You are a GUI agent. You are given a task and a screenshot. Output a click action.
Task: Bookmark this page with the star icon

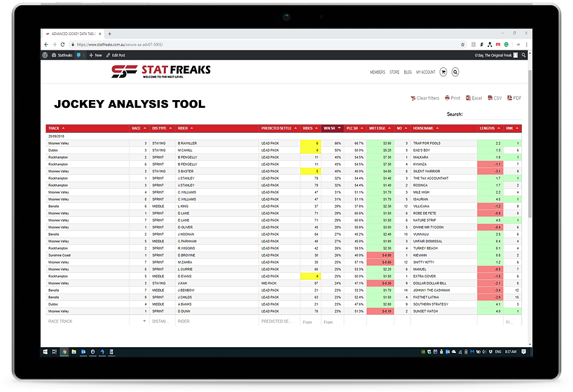coord(462,45)
